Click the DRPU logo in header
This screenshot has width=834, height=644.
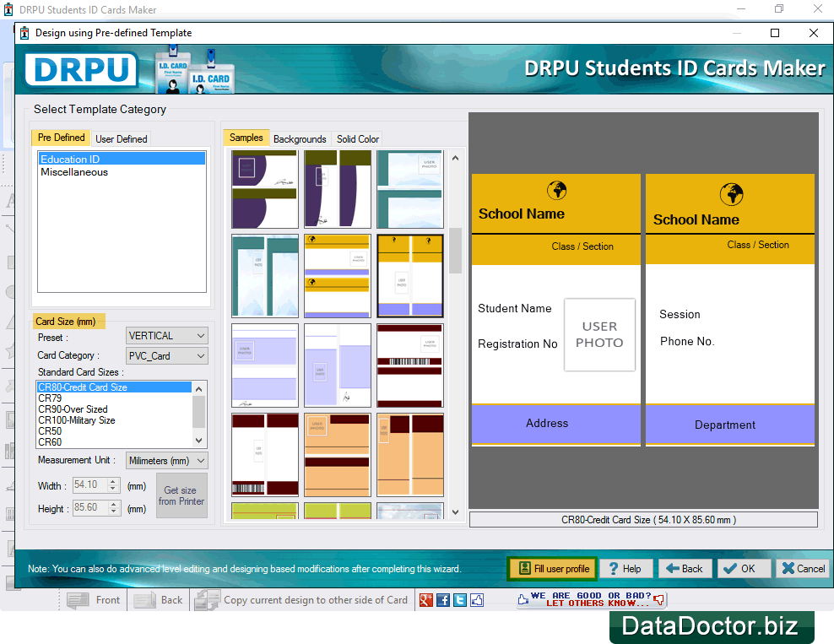(82, 69)
